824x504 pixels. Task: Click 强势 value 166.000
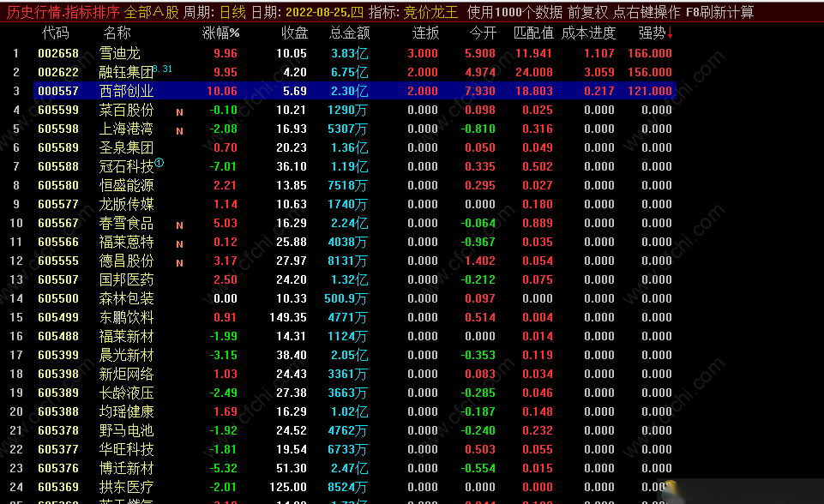[x=650, y=53]
